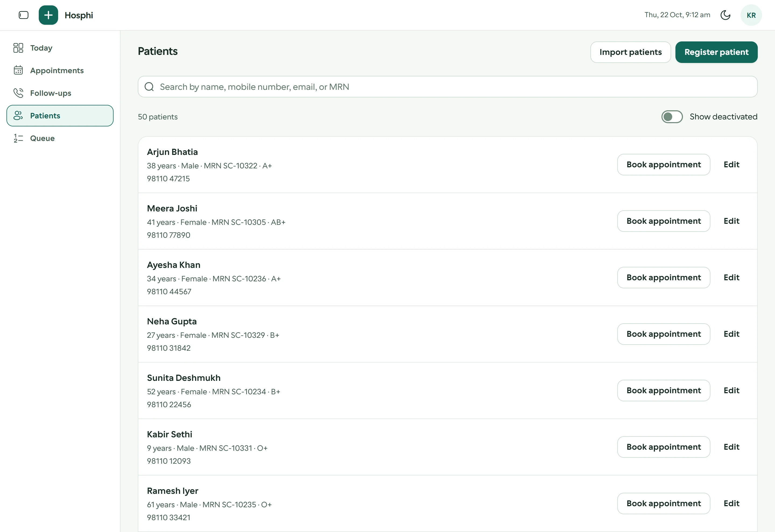The height and width of the screenshot is (532, 775).
Task: Select Queue in the sidebar
Action: (60, 138)
